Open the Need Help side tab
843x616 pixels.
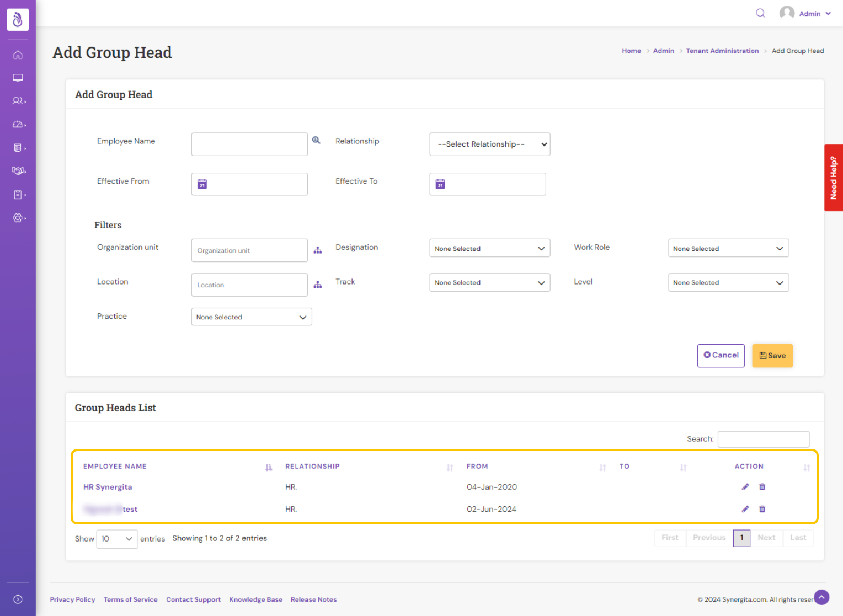click(834, 178)
